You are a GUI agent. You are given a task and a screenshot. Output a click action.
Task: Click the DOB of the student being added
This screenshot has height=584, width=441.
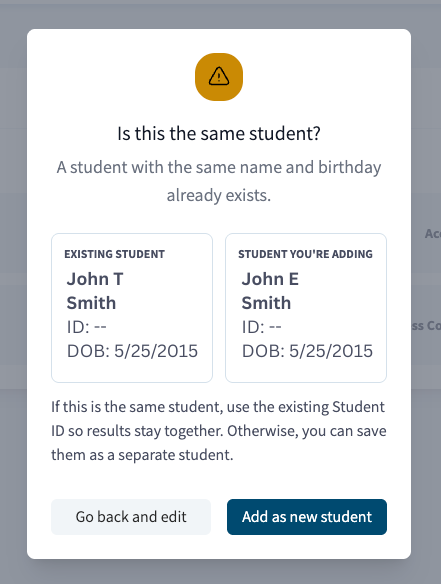tap(307, 351)
